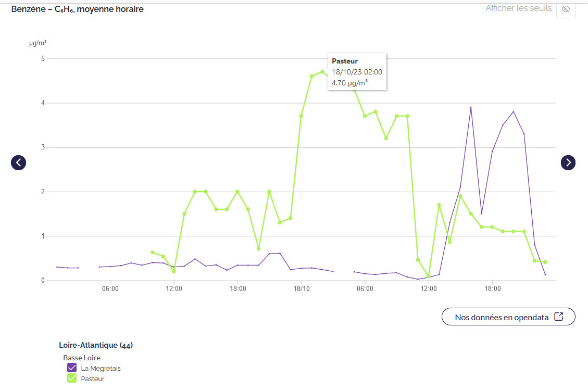Click the second '12:00' x-axis label
This screenshot has height=391, width=588.
tap(429, 288)
